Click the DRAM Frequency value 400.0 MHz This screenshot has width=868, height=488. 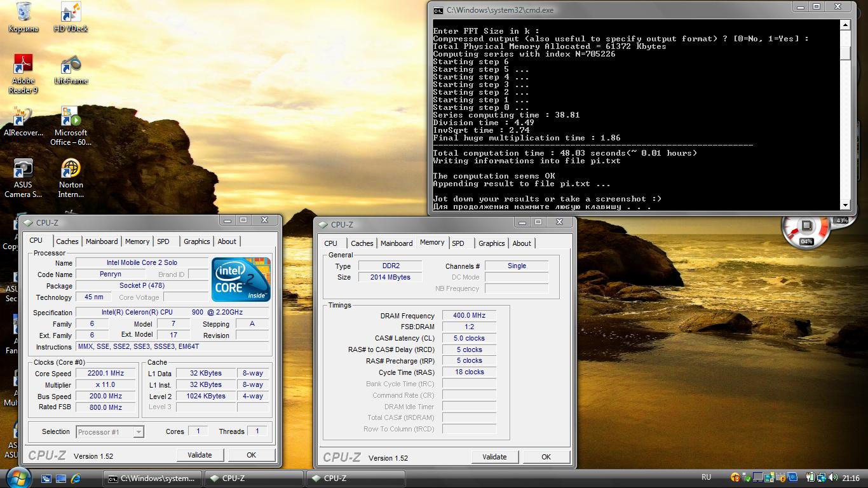tap(469, 316)
